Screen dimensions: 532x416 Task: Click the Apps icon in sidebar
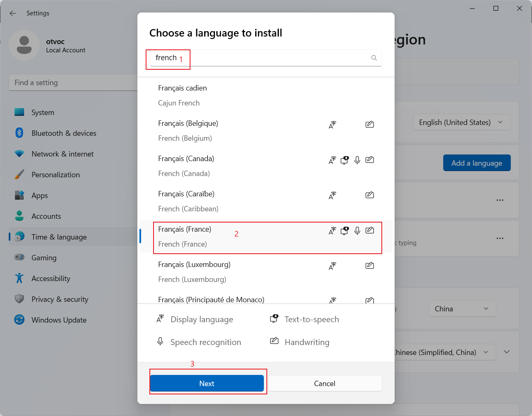tap(19, 195)
